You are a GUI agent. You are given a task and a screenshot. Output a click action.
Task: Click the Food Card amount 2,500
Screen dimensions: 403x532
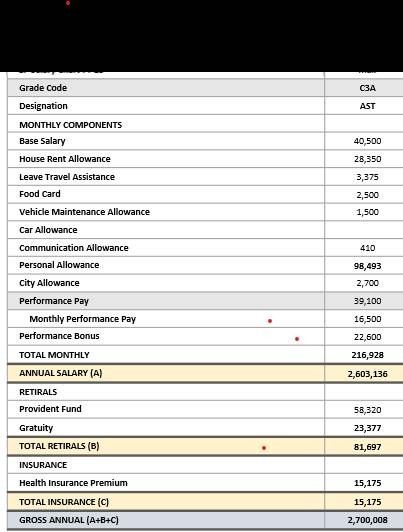tap(367, 195)
